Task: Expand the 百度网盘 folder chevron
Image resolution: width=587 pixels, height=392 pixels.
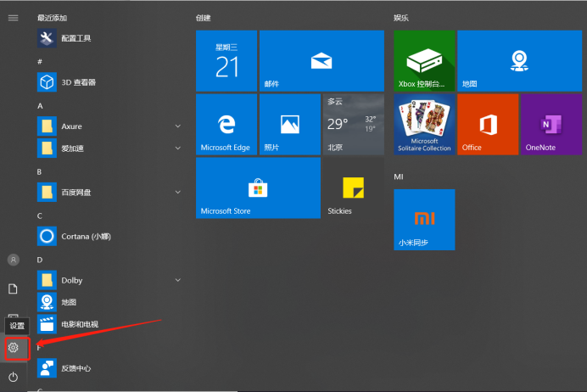Action: point(178,193)
